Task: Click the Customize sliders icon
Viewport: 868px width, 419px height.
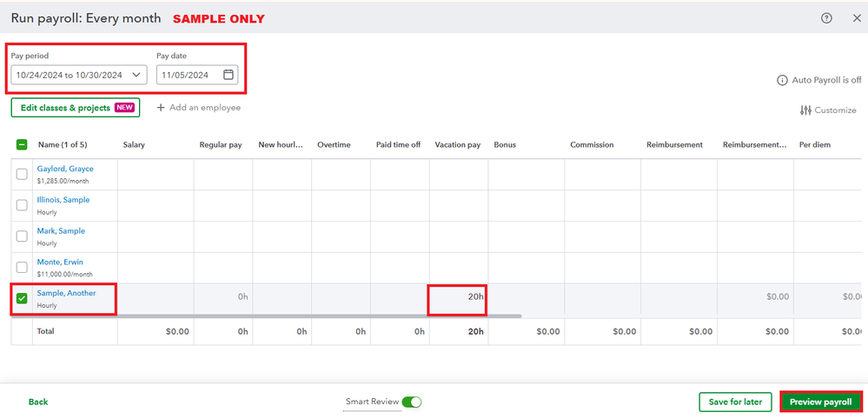Action: 805,110
